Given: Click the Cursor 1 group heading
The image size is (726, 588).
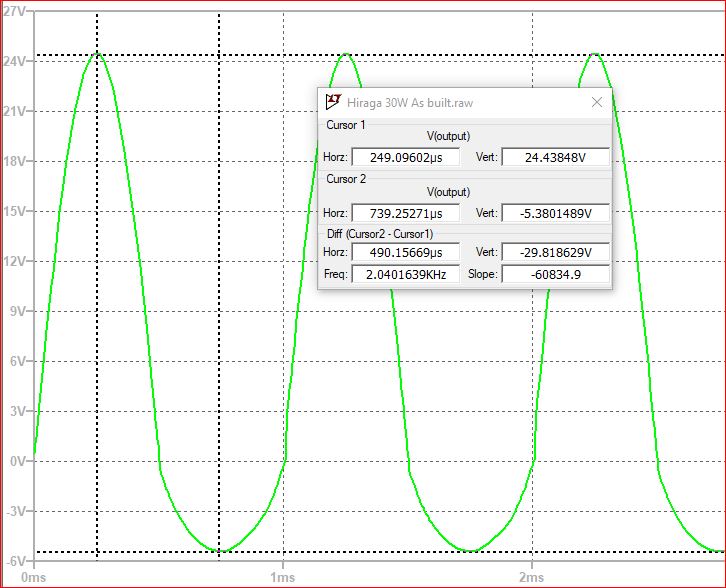Looking at the screenshot, I should tap(345, 125).
